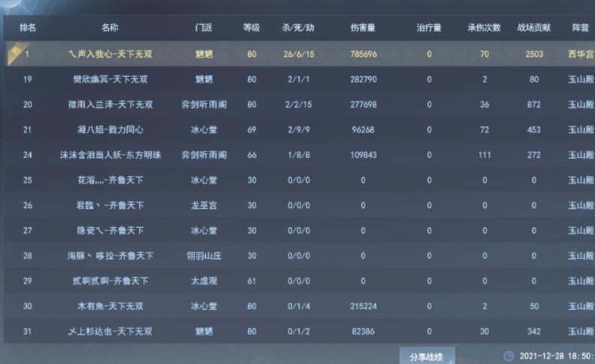The width and height of the screenshot is (595, 364).
Task: Select player 凝八姐-戮力同心 row
Action: tap(110, 130)
